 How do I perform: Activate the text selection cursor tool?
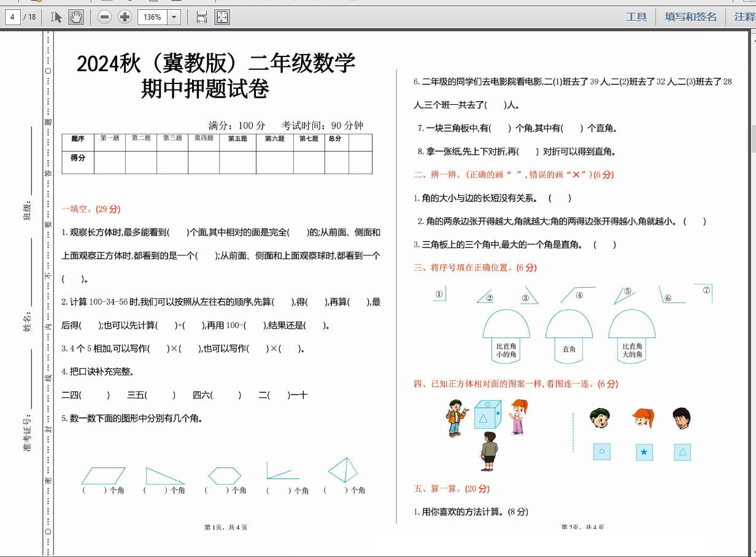(x=56, y=17)
